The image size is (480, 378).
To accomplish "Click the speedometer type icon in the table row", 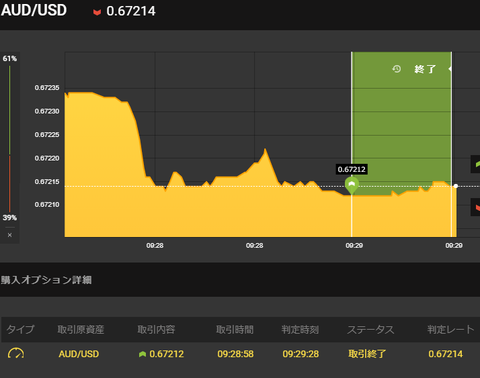I will pos(16,353).
